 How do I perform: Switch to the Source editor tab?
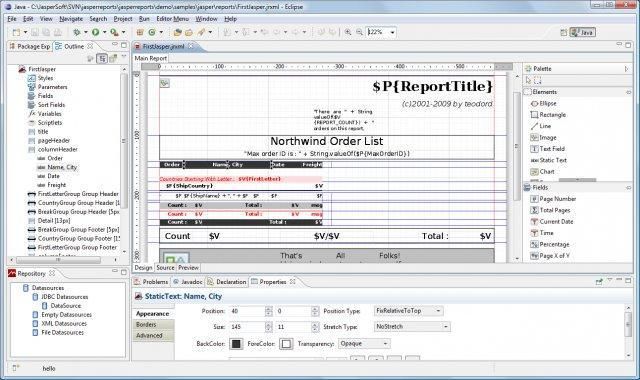(x=165, y=268)
